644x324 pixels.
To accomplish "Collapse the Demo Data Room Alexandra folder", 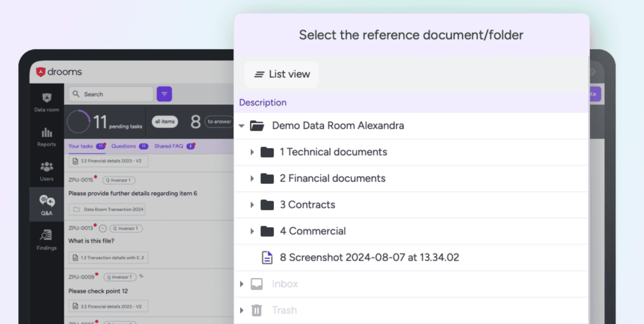I will point(242,126).
